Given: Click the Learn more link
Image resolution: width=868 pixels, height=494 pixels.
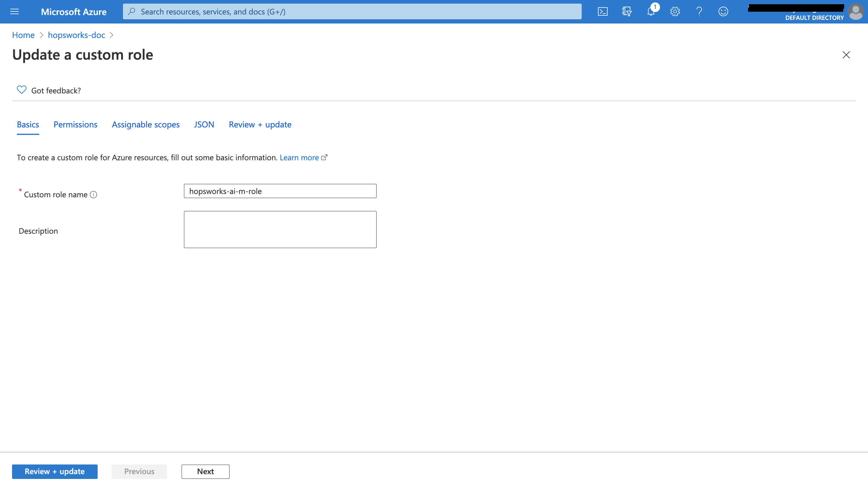Looking at the screenshot, I should (x=299, y=157).
